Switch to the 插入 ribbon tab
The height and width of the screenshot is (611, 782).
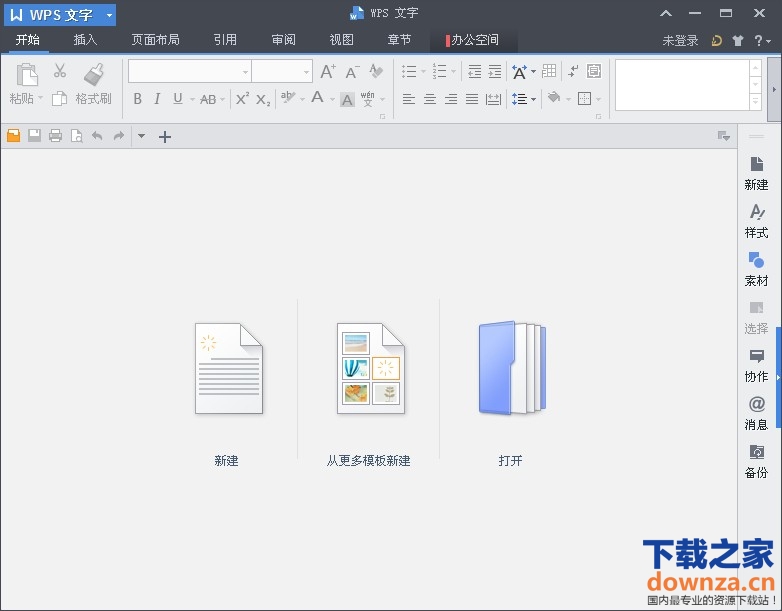coord(86,40)
